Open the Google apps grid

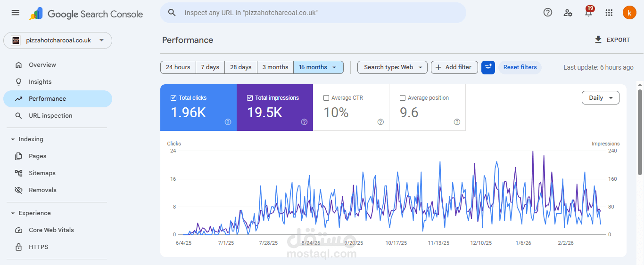point(609,13)
